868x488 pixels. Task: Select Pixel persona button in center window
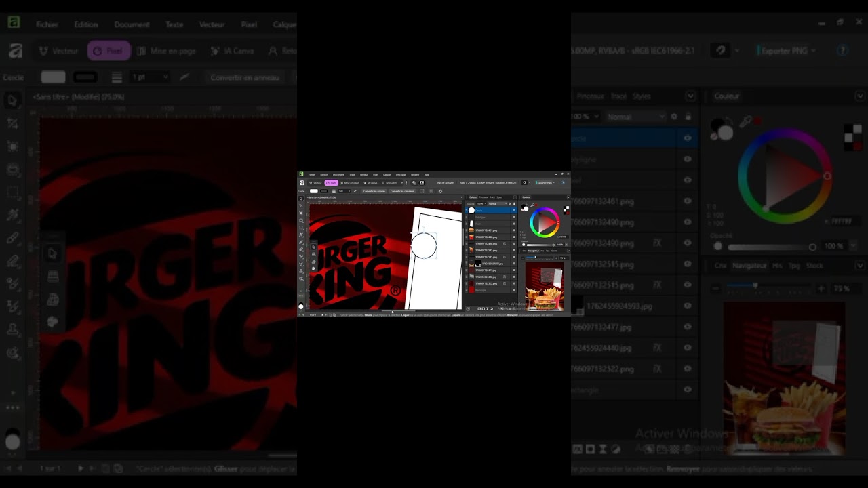tap(331, 183)
